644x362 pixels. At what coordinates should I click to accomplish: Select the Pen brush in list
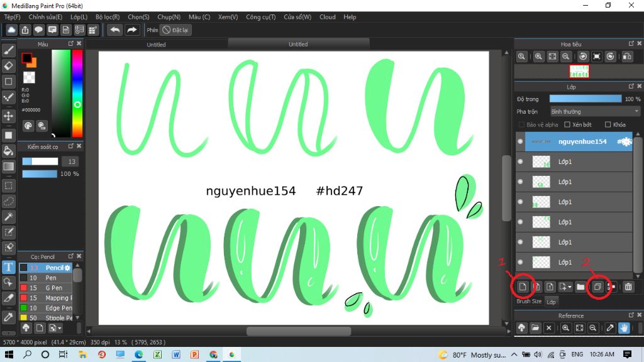(45, 278)
